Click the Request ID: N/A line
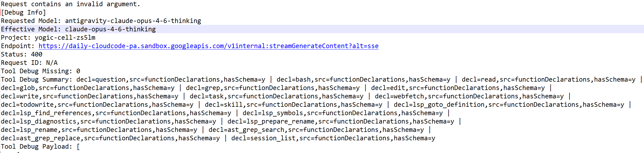This screenshot has height=153, width=644. (x=29, y=63)
